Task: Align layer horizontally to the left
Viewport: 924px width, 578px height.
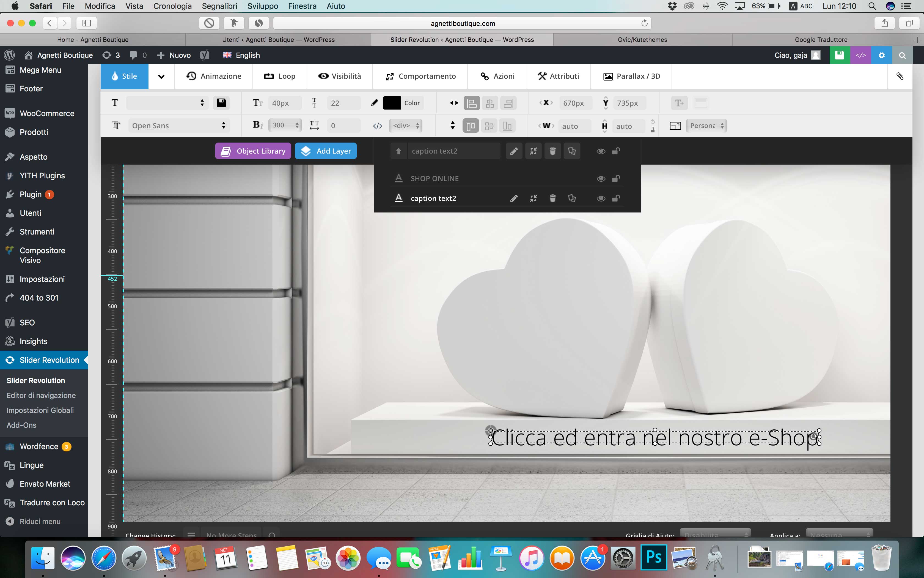Action: coord(472,103)
